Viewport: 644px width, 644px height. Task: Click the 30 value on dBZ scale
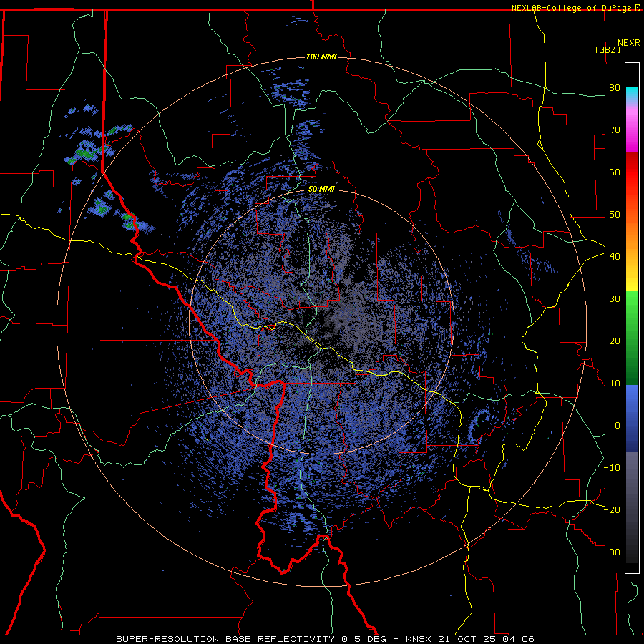coord(615,298)
